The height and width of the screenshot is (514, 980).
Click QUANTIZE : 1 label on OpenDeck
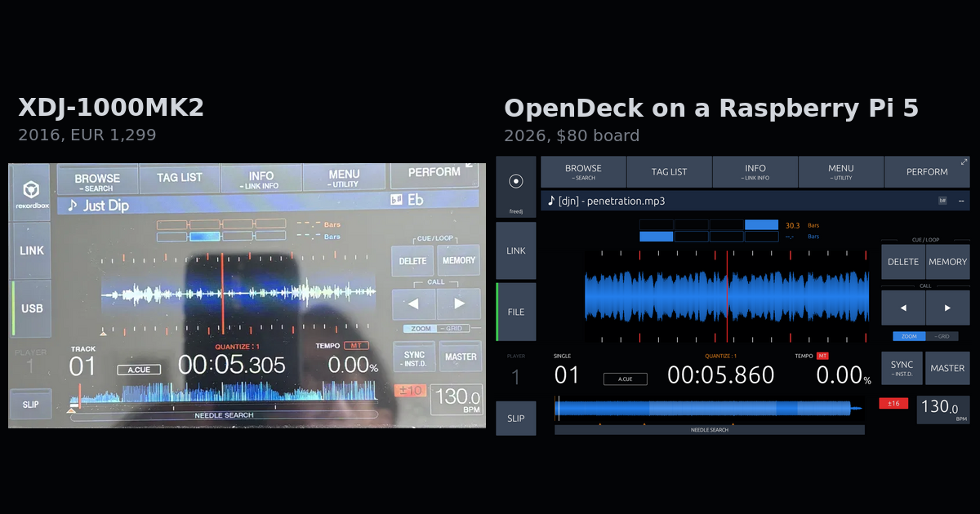click(721, 357)
